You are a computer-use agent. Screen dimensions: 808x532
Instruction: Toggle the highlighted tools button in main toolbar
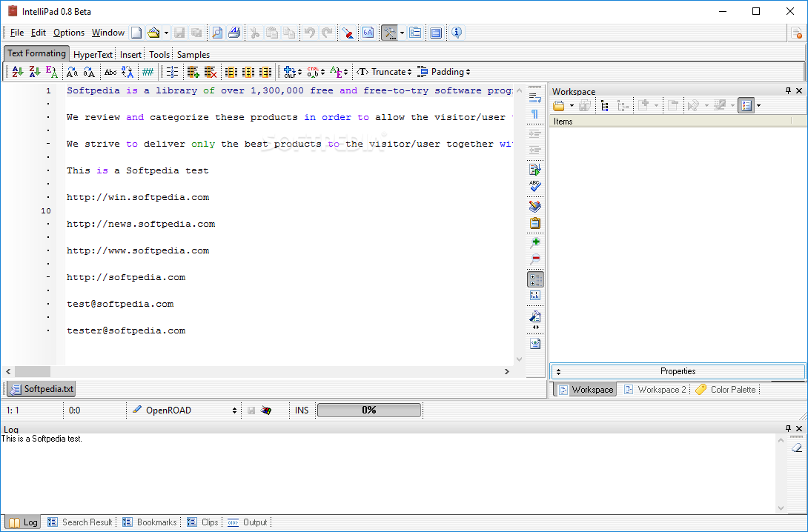pos(389,33)
